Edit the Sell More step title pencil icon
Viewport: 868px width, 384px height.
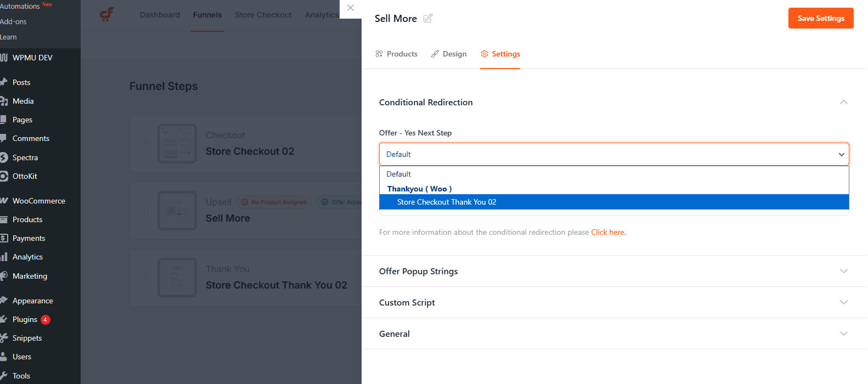click(x=428, y=18)
